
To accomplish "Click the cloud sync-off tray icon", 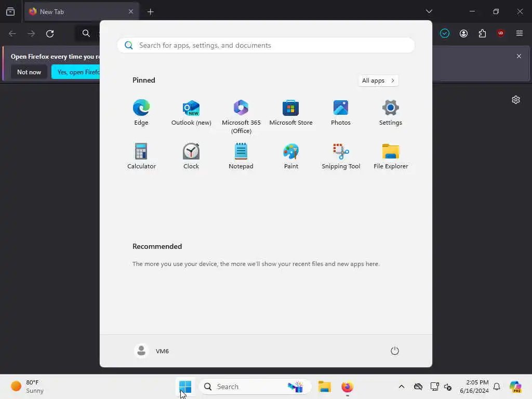I will click(418, 387).
